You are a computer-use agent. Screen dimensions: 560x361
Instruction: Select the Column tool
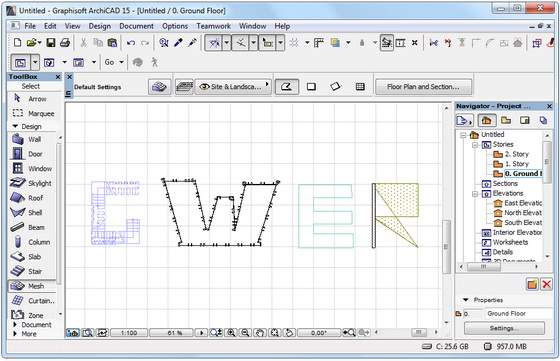pos(31,242)
